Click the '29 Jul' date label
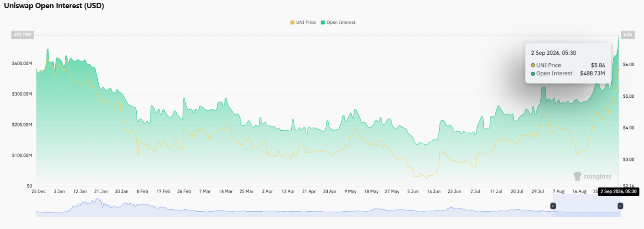This screenshot has width=644, height=229. click(537, 191)
